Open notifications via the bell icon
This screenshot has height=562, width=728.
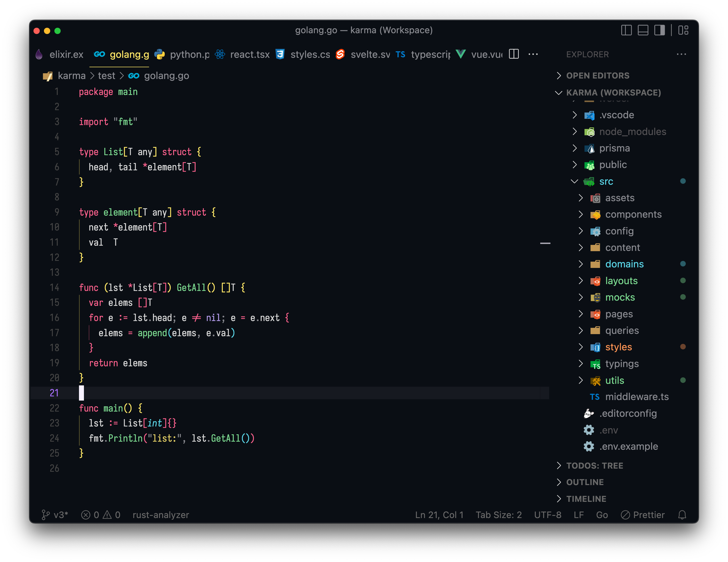(682, 515)
